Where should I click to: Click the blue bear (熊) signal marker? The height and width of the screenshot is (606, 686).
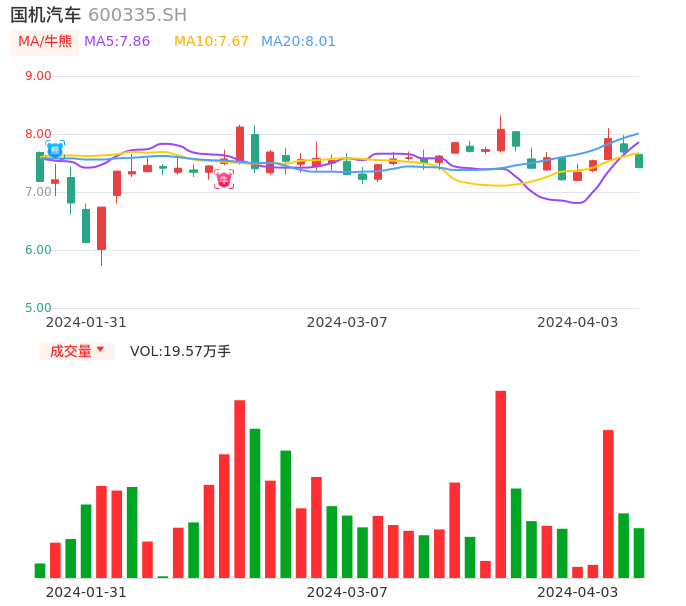click(x=55, y=150)
